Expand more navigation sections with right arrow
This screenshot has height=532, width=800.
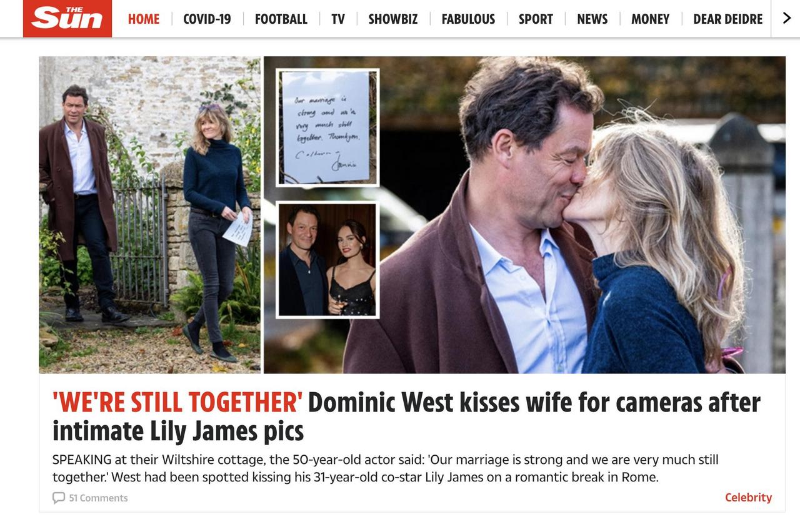tap(787, 19)
